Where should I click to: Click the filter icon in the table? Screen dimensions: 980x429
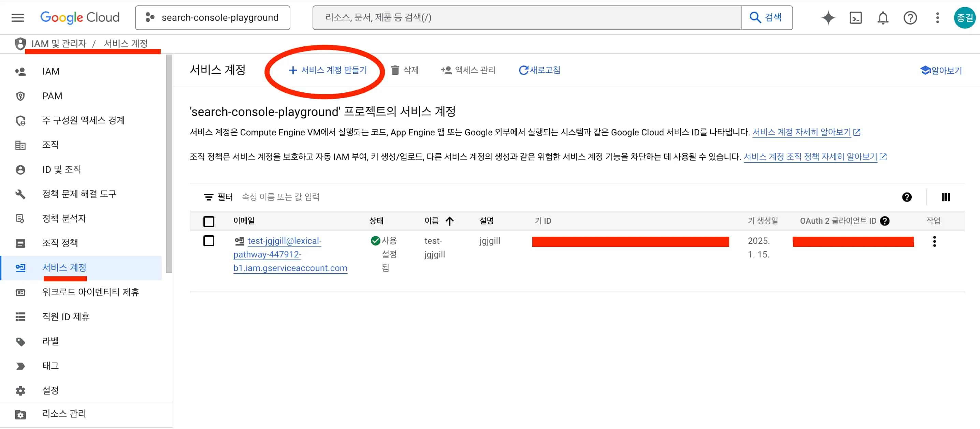tap(208, 197)
